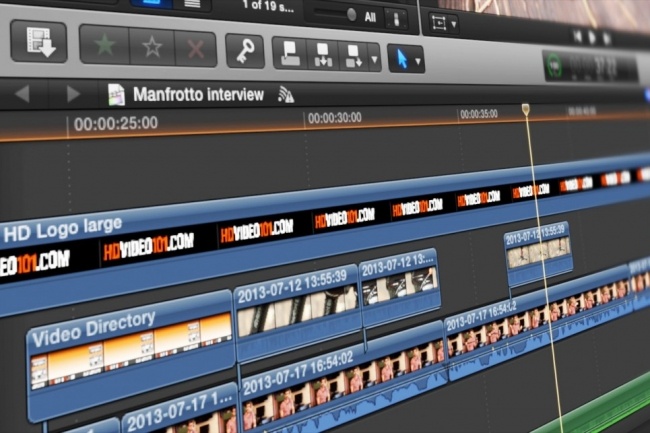Append the selected clip to the storyline
The image size is (650, 433).
coord(353,56)
